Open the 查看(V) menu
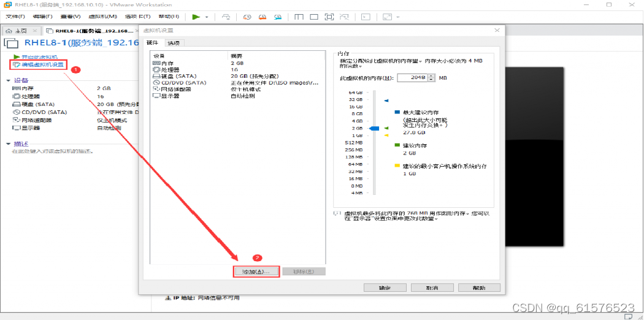The image size is (644, 320). coord(71,17)
